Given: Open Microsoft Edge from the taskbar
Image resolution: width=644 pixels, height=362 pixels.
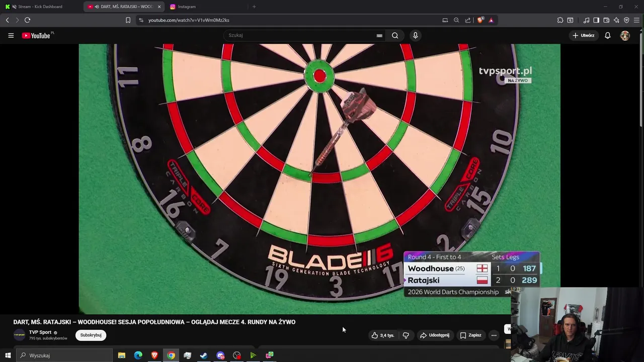Looking at the screenshot, I should pyautogui.click(x=138, y=355).
